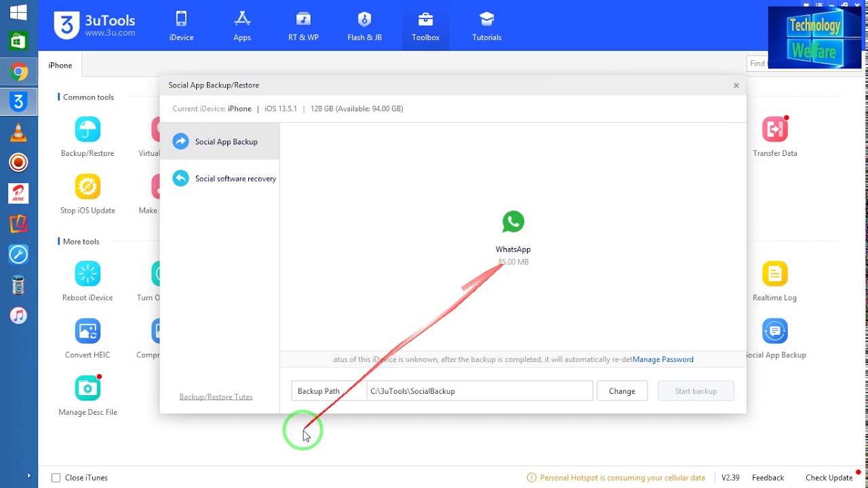The height and width of the screenshot is (488, 868).
Task: Open the Stop iOS Update tool
Action: [87, 186]
